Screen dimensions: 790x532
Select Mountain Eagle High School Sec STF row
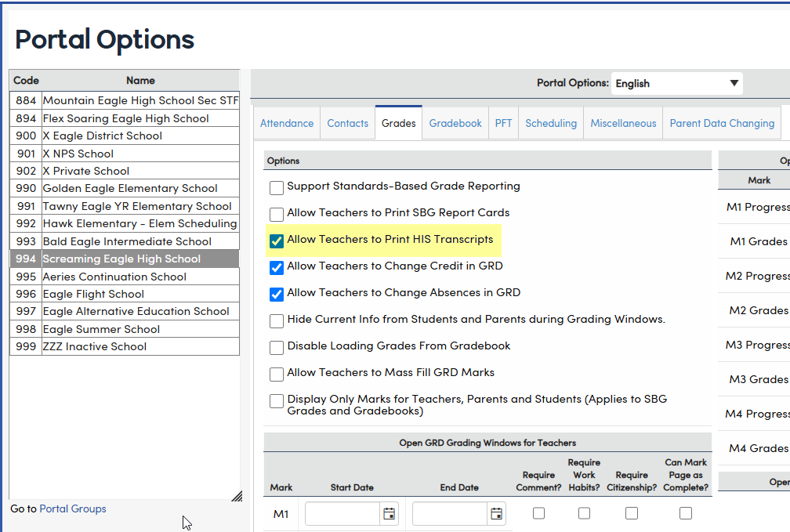[x=125, y=100]
